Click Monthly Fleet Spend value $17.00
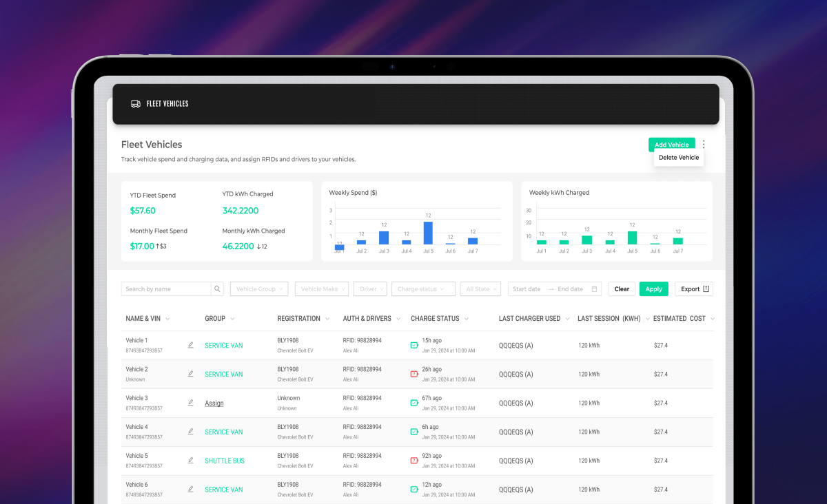Viewport: 827px width, 504px height. pos(142,246)
